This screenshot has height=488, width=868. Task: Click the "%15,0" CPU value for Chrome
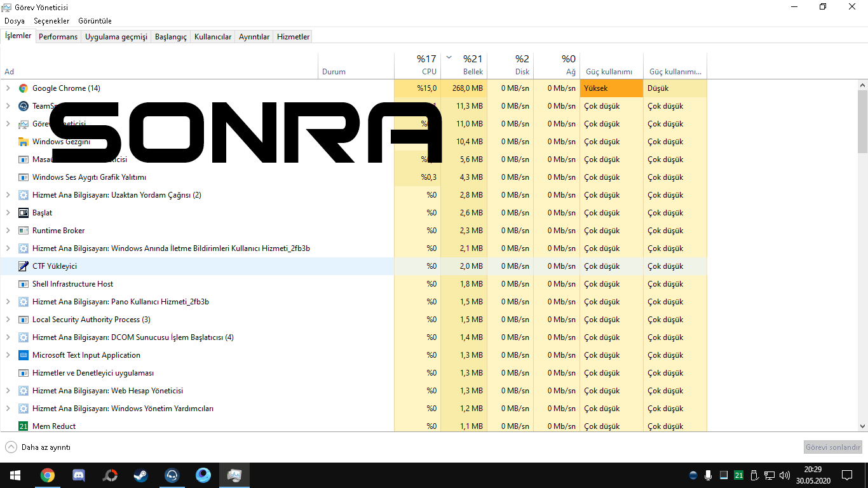(427, 88)
